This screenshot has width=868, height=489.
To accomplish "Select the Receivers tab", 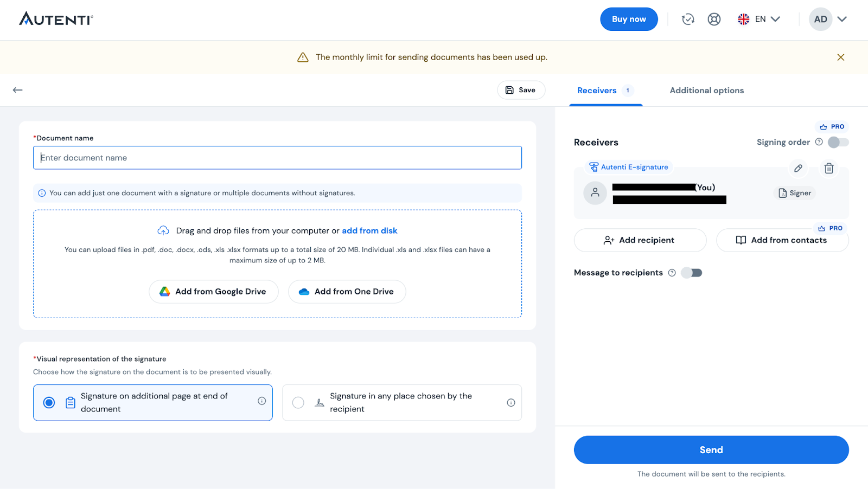I will tap(597, 91).
